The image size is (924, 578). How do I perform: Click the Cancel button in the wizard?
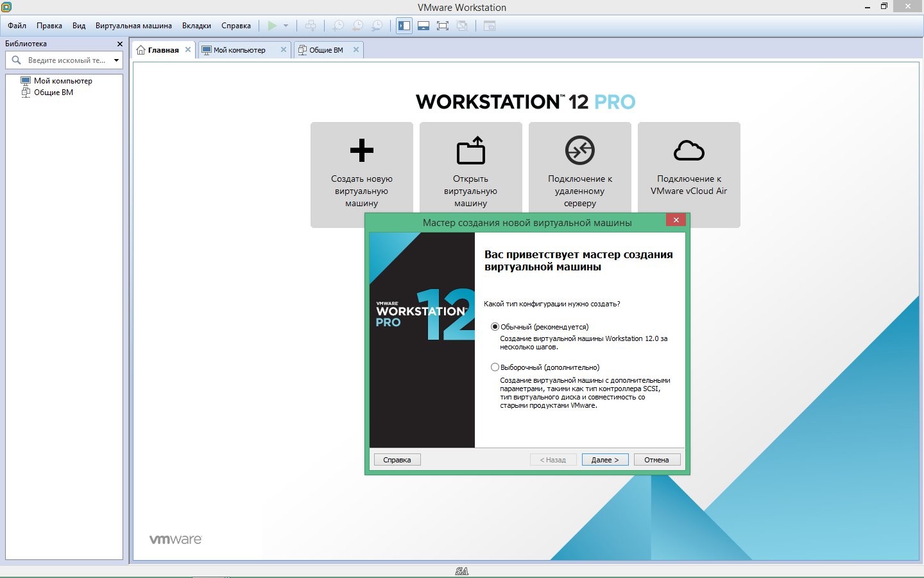pyautogui.click(x=656, y=460)
